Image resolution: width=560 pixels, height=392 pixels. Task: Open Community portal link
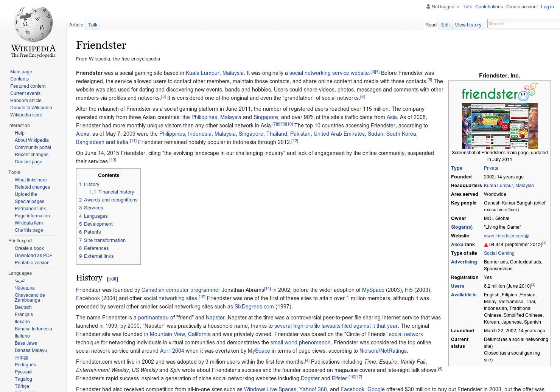click(x=33, y=147)
